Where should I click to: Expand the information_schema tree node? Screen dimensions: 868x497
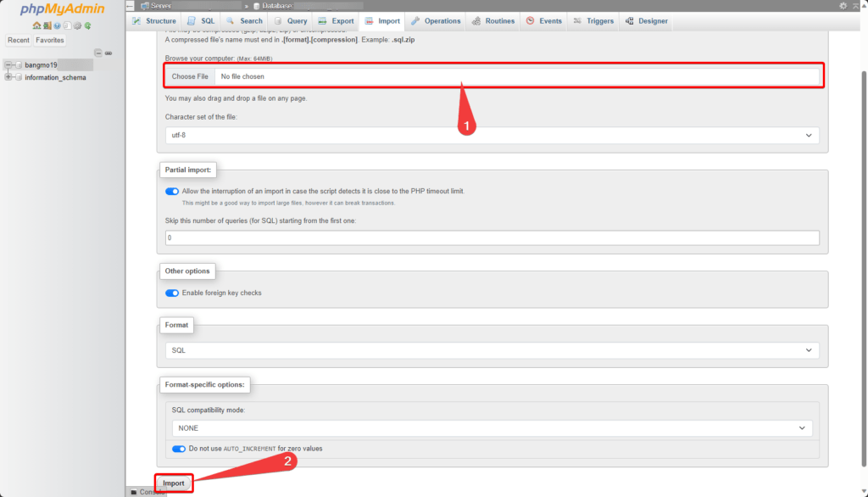8,77
